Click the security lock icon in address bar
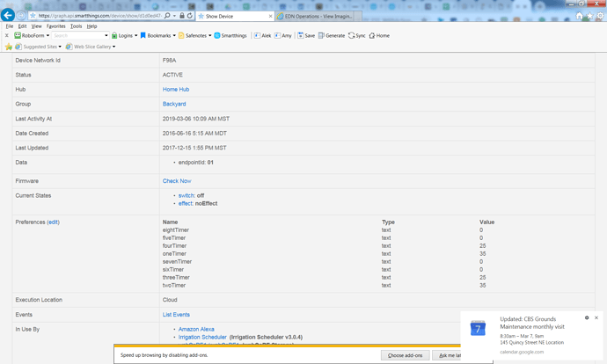The width and height of the screenshot is (607, 364). [x=182, y=16]
